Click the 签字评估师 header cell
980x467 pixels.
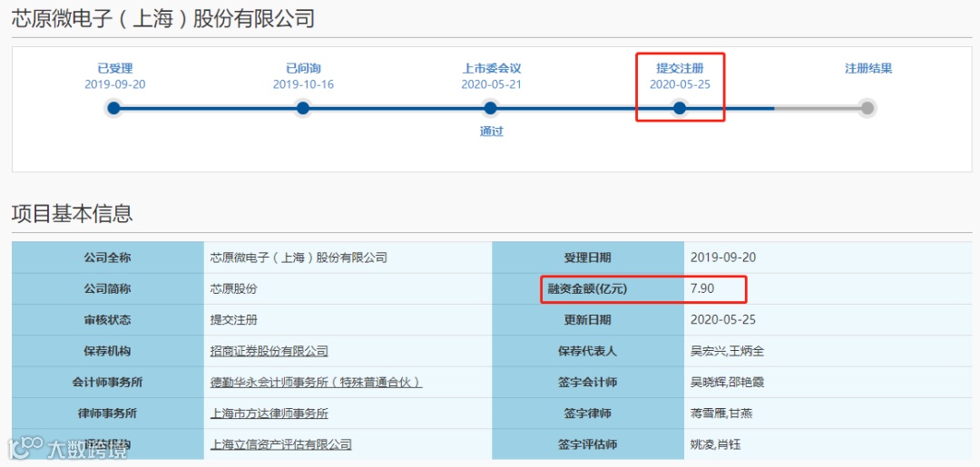coord(588,444)
